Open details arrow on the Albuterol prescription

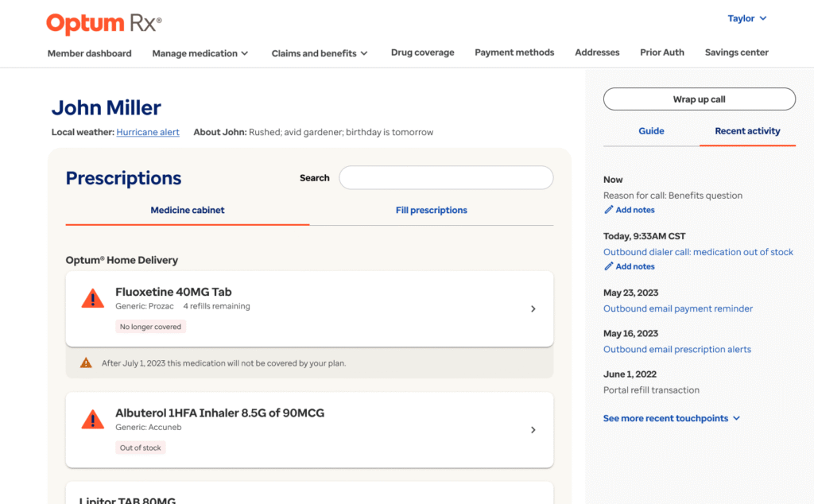point(533,429)
